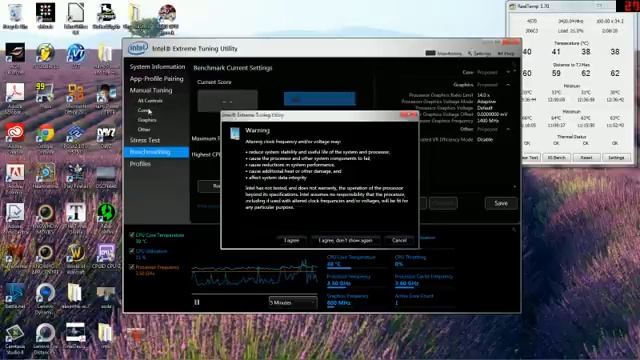Screen dimensions: 640x360
Task: Click the RealTemp title bar icon
Action: coord(512,6)
